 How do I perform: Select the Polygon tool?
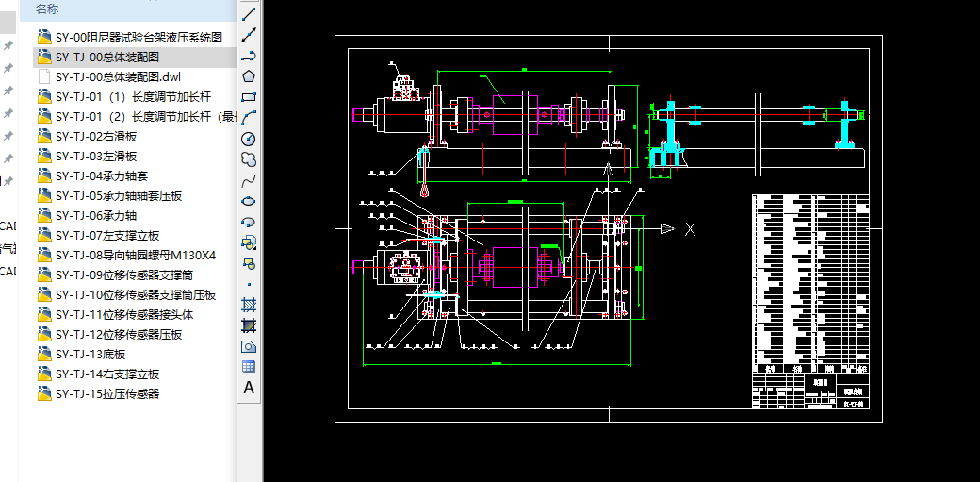pos(249,76)
